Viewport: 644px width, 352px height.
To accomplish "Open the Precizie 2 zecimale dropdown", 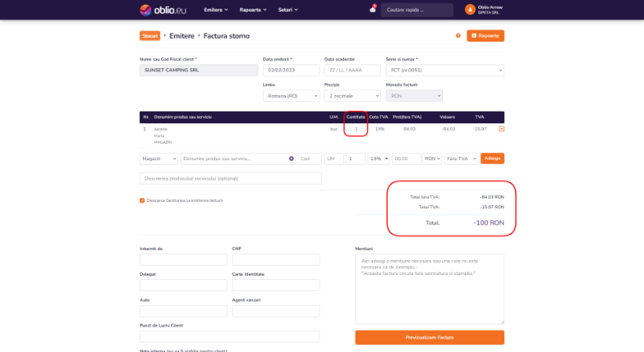I will pyautogui.click(x=353, y=96).
